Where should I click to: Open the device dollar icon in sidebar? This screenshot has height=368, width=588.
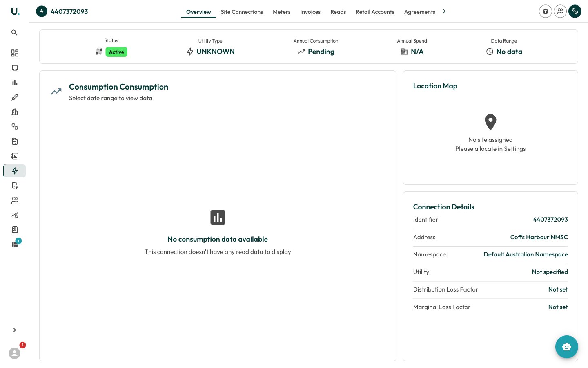click(x=15, y=186)
